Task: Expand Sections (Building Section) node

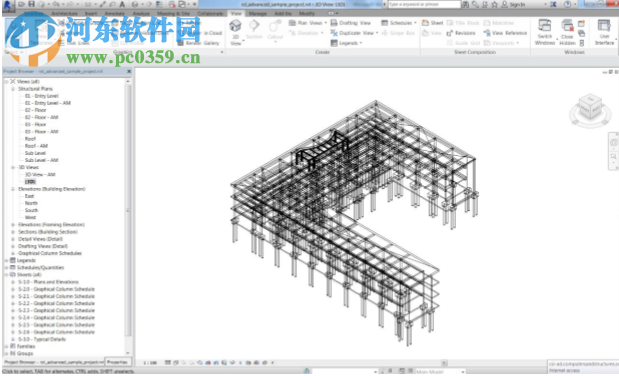Action: (13, 232)
